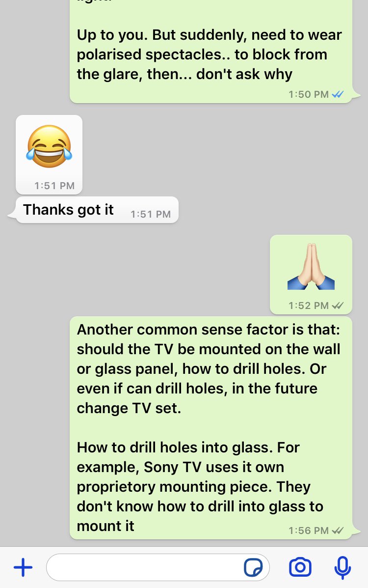The height and width of the screenshot is (588, 368).
Task: Tap the grey ticks at 1:56 PM
Action: coord(338,530)
